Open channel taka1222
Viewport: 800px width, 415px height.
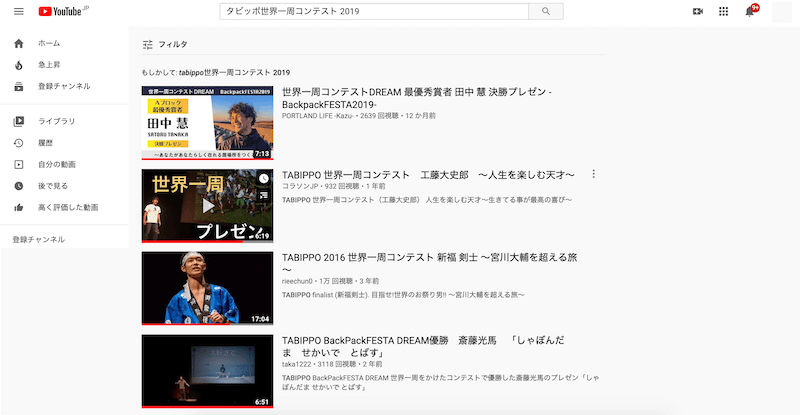297,364
